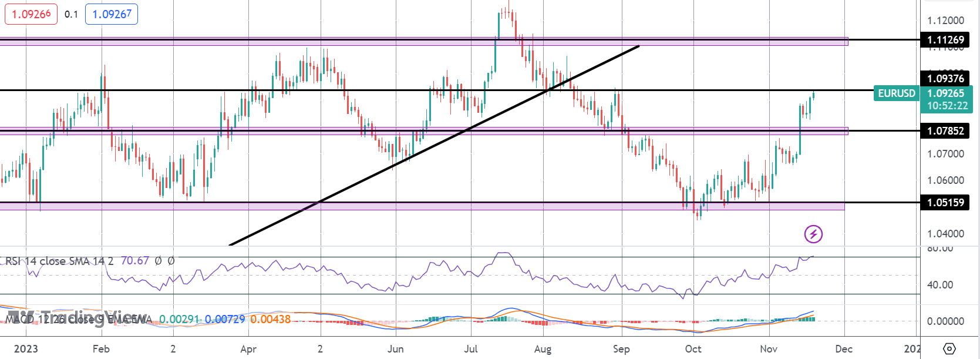Click the MACD 0.00000 scale label

pyautogui.click(x=945, y=321)
